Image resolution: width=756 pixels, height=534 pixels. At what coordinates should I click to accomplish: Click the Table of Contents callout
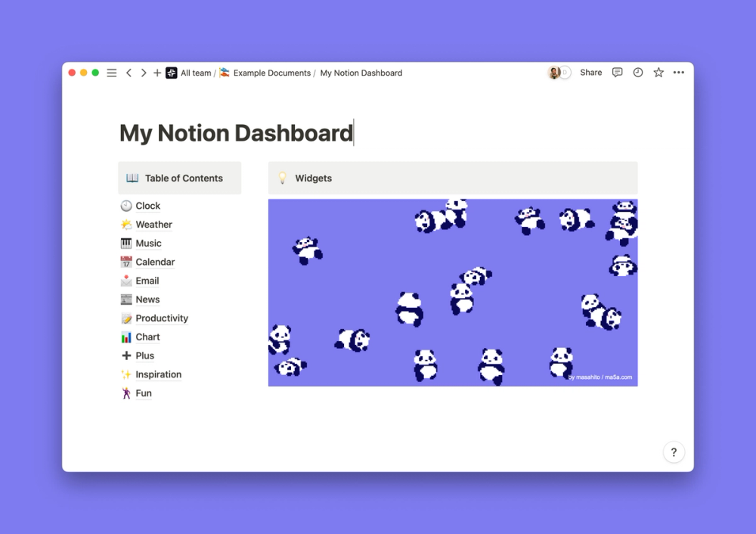(x=180, y=178)
